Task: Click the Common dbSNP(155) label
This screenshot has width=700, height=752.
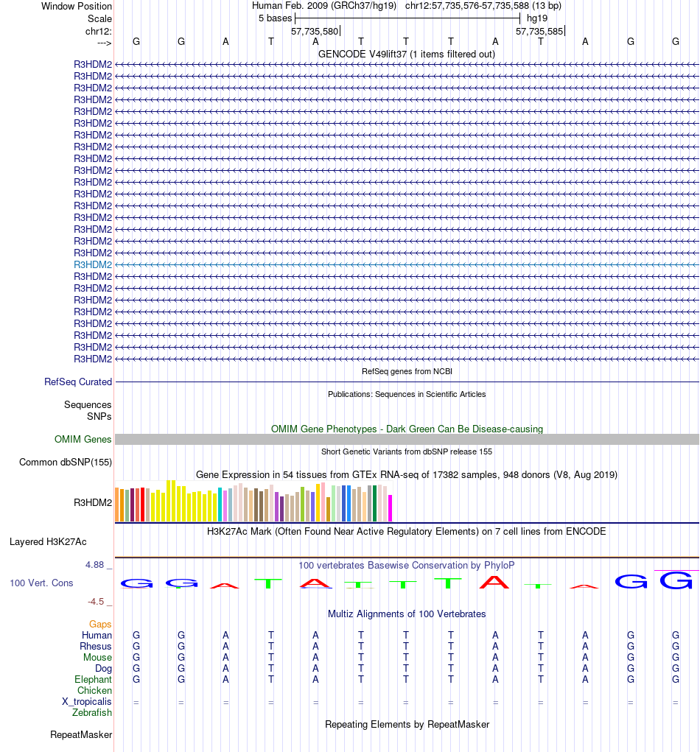Action: coord(66,463)
